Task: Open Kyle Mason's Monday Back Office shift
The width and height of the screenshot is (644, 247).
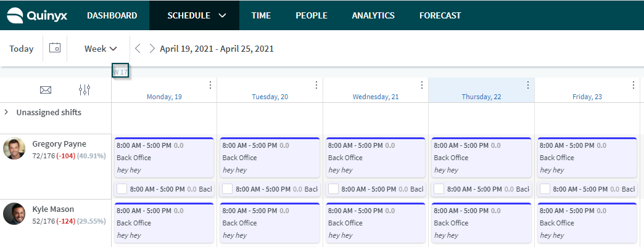Action: point(164,223)
